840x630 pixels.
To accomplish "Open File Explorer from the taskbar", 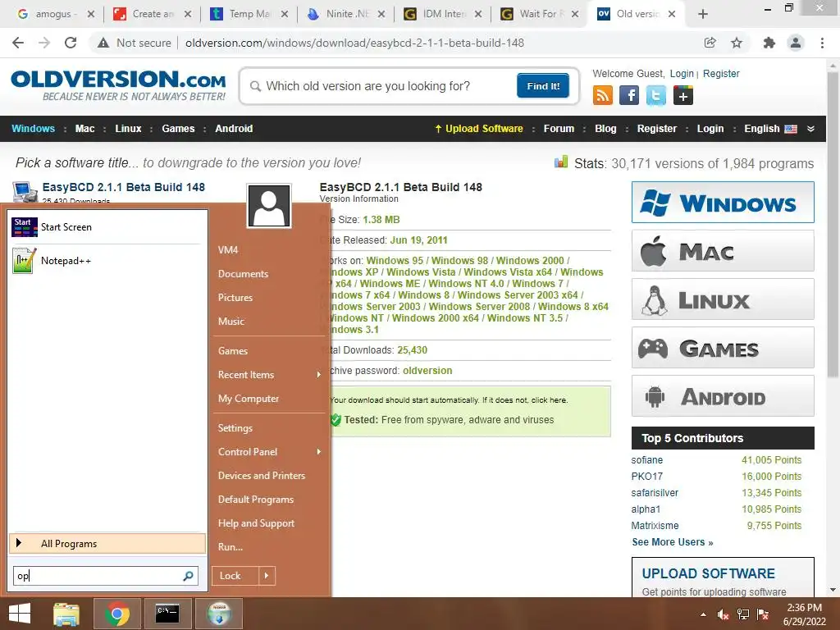I will pos(66,614).
